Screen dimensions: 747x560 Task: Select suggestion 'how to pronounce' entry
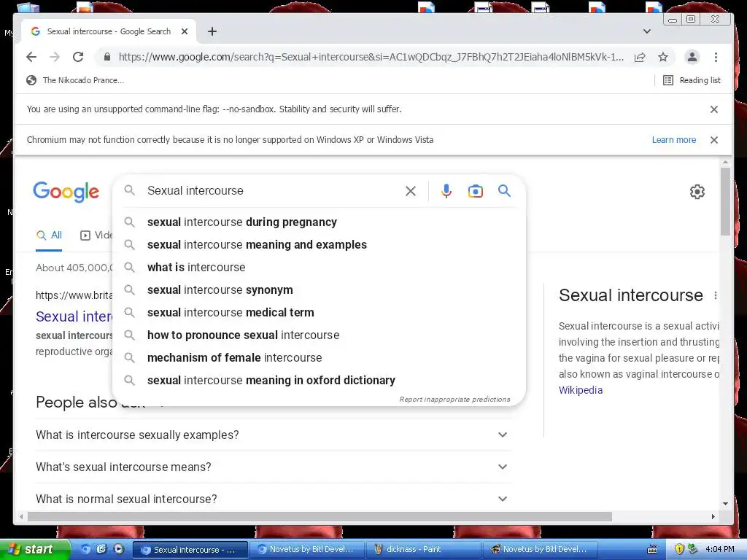[x=320, y=335]
